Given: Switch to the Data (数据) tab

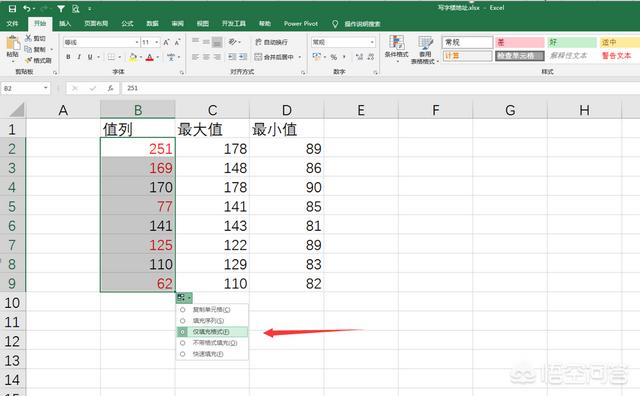Looking at the screenshot, I should 152,24.
